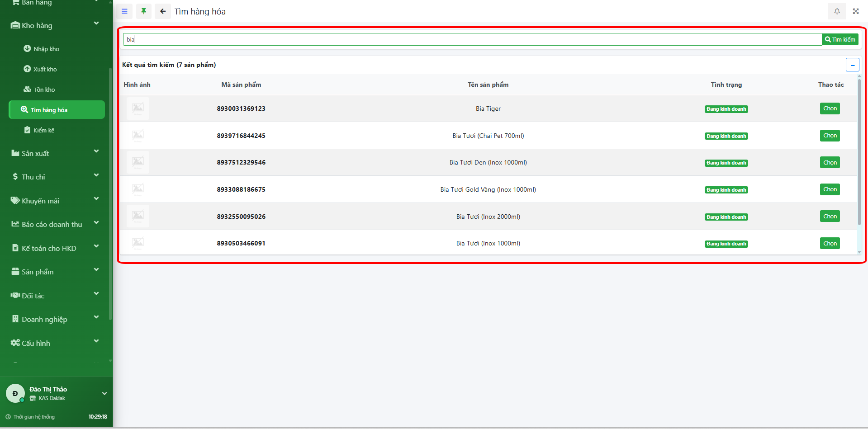Expand the Sản xuất menu
This screenshot has height=429, width=868.
click(x=54, y=153)
